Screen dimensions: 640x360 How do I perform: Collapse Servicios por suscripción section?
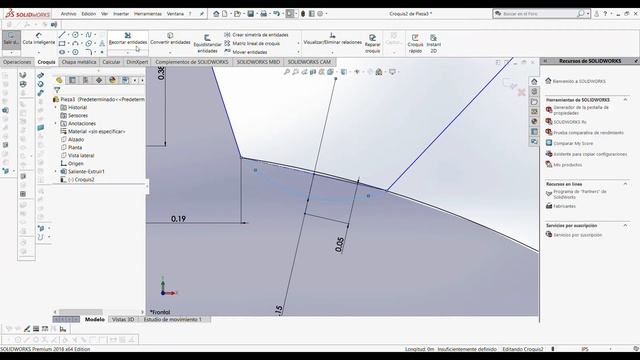pos(625,225)
